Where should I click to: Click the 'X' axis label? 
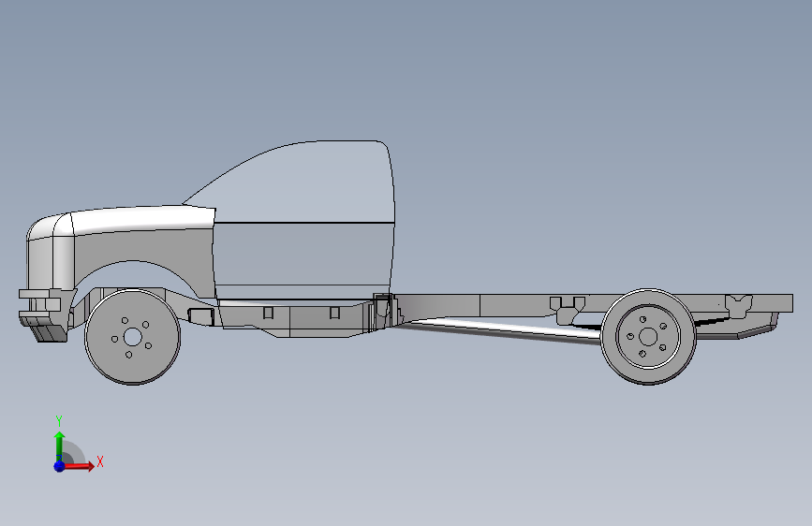[x=100, y=461]
